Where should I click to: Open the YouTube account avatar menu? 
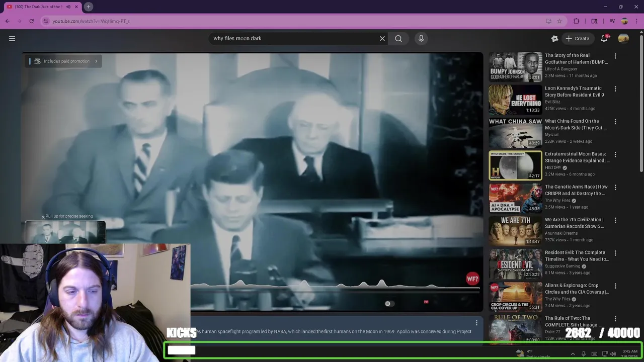[623, 38]
